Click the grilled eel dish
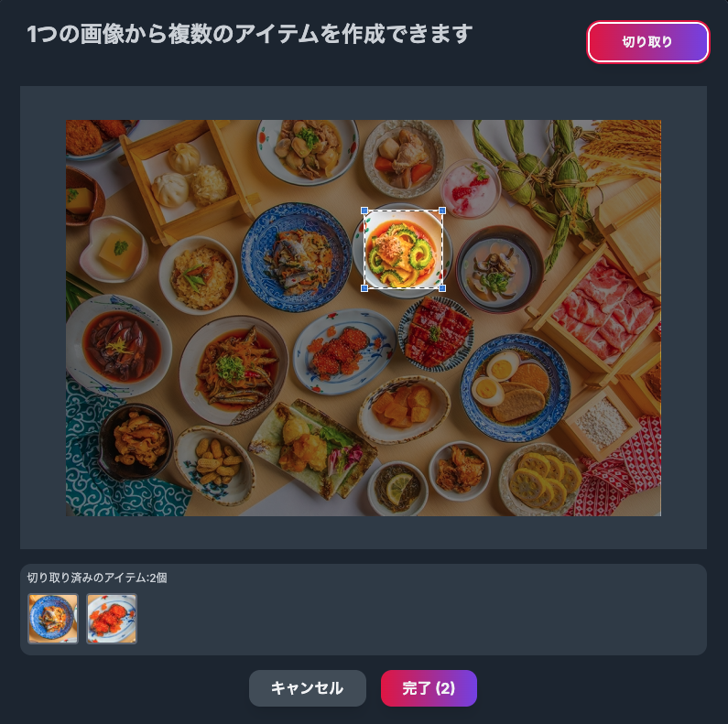Screen dimensions: 728x724 point(437,334)
